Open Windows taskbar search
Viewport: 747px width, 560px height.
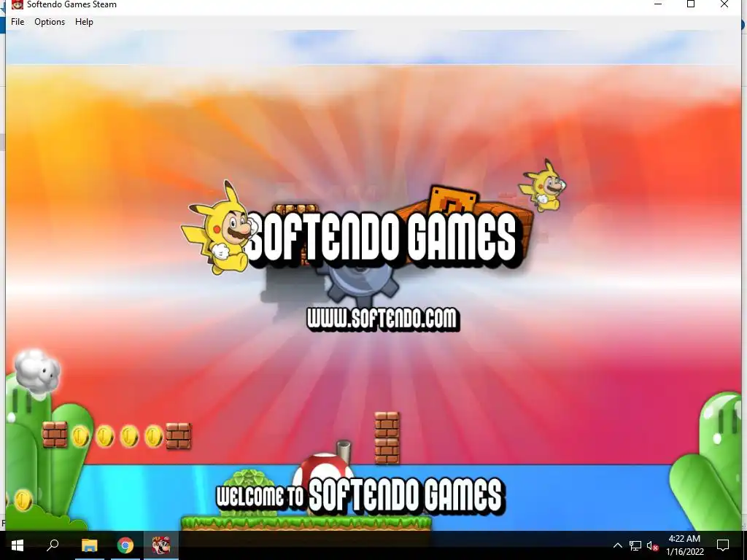[x=53, y=545]
